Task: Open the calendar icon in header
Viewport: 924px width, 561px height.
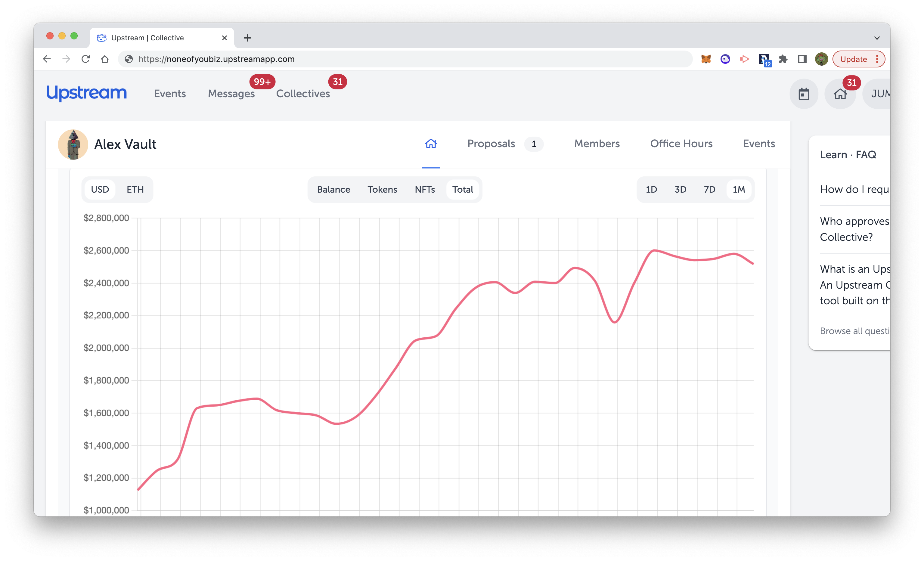Action: [x=804, y=94]
